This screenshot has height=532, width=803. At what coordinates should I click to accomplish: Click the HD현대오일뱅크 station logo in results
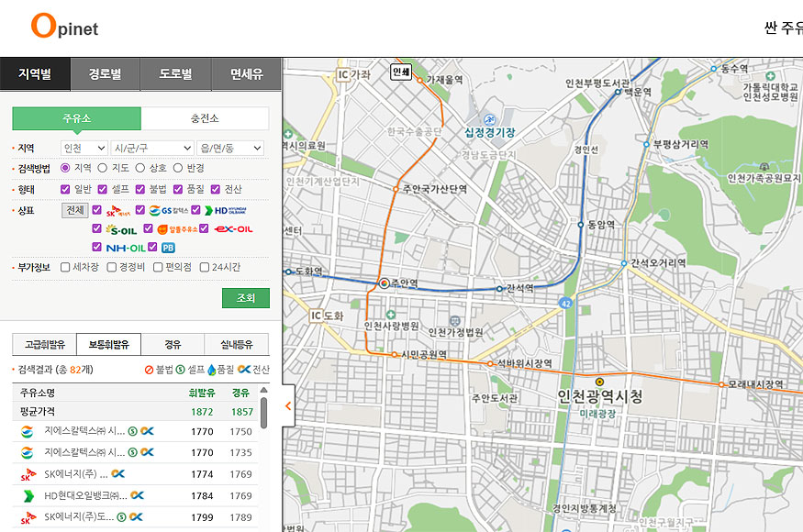[x=27, y=496]
